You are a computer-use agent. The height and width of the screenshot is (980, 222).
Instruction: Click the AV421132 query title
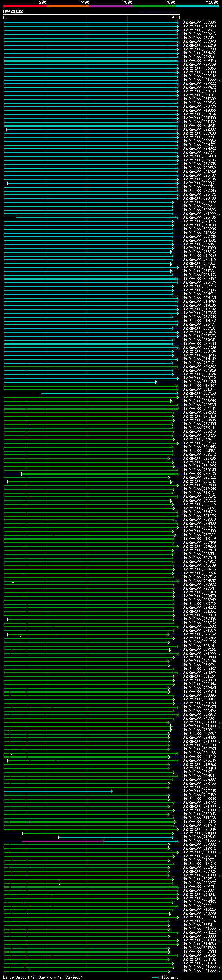tap(13, 11)
